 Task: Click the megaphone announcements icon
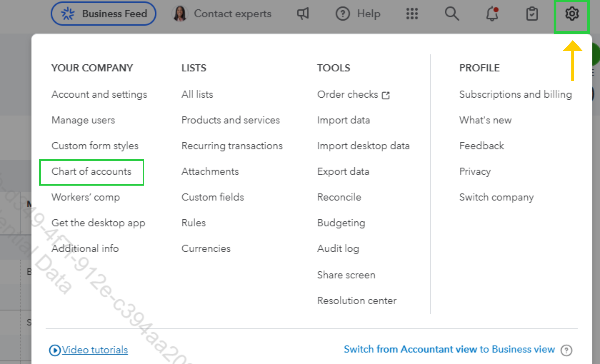click(303, 14)
